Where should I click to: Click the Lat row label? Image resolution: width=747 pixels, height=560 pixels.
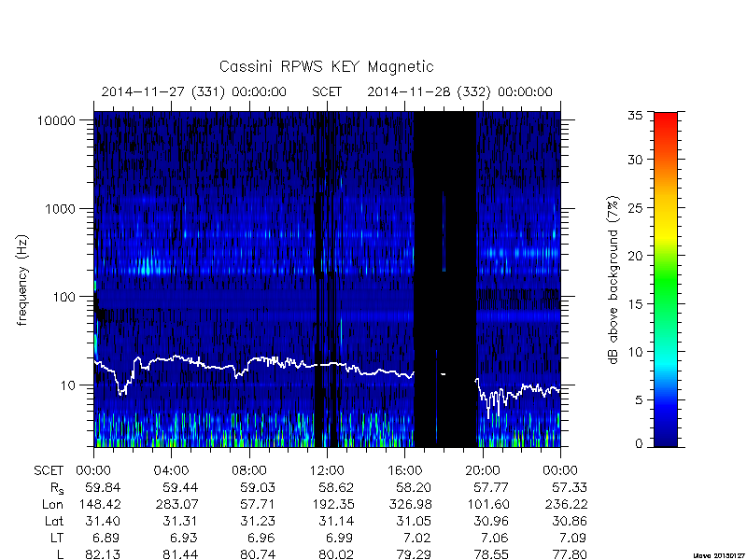point(54,521)
